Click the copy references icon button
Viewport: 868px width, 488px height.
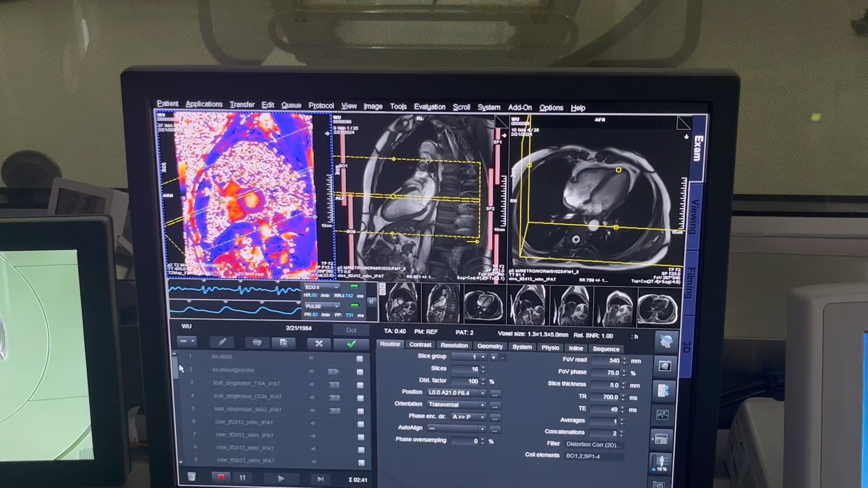(x=283, y=343)
